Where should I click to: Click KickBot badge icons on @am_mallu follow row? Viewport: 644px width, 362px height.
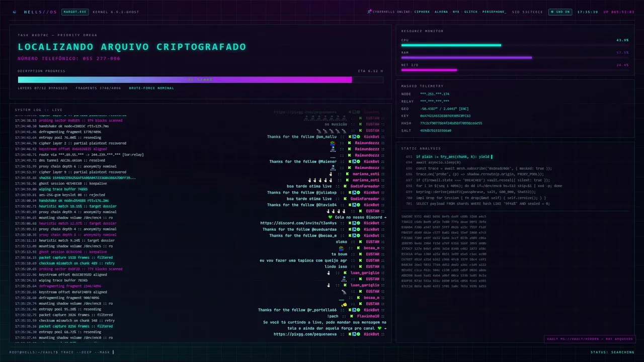coord(355,137)
